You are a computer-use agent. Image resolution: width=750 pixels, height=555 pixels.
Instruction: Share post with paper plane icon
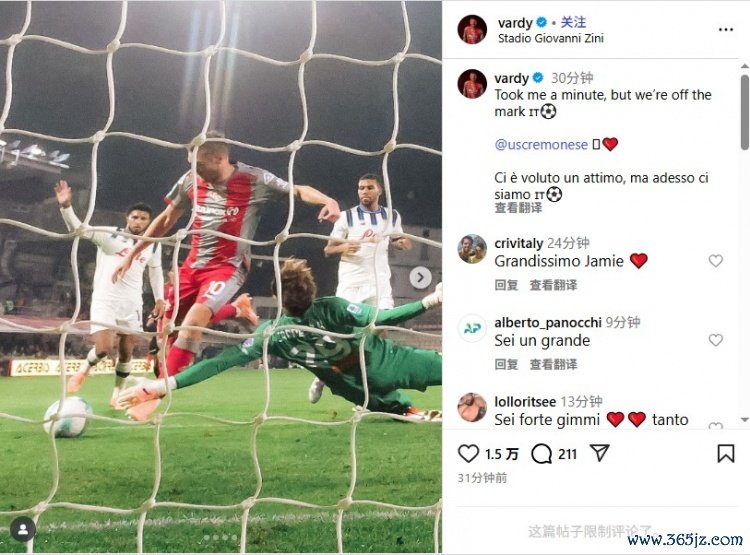click(599, 453)
